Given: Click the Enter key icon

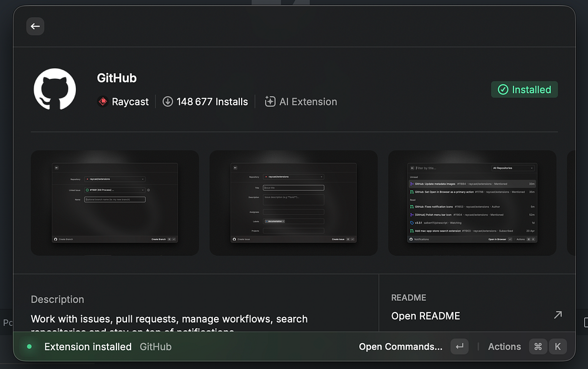Looking at the screenshot, I should [x=459, y=347].
